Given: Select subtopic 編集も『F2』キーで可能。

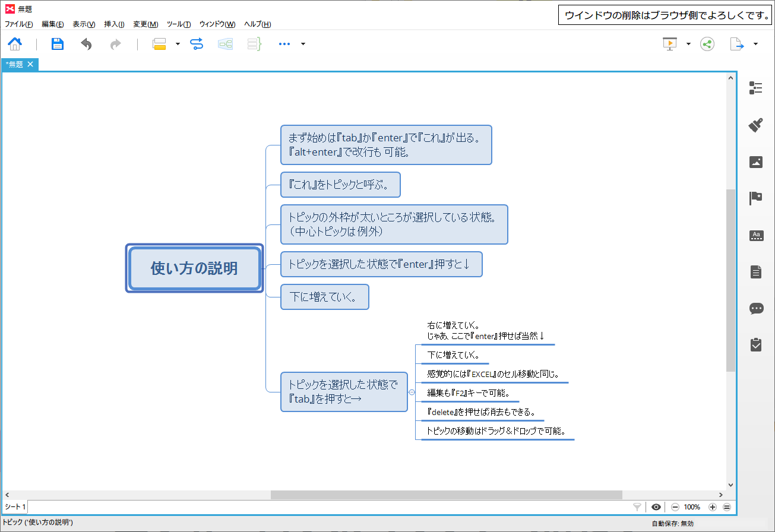Looking at the screenshot, I should click(x=469, y=393).
